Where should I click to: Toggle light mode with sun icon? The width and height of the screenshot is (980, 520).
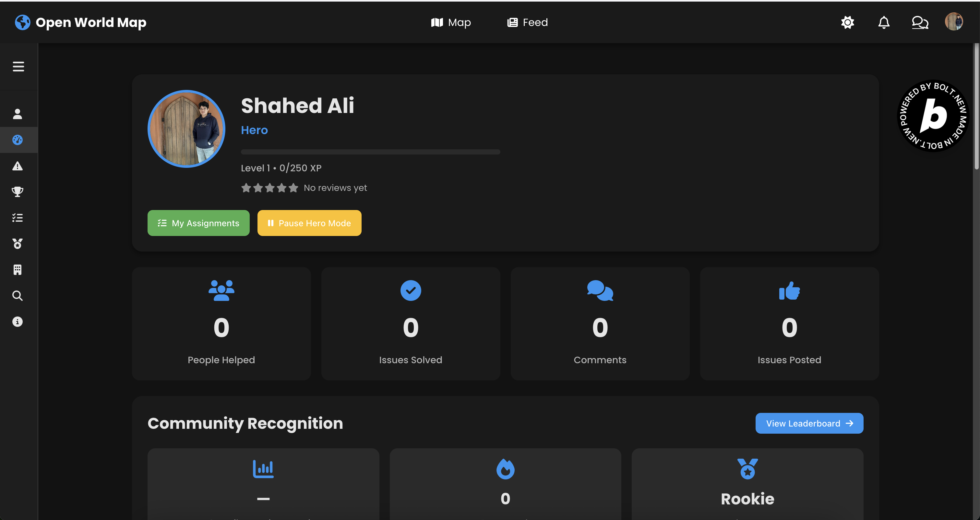point(847,22)
